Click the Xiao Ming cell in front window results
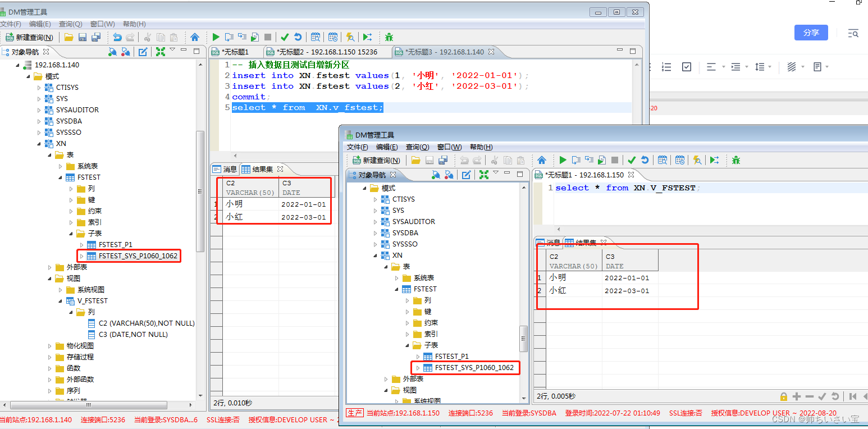 click(x=574, y=277)
